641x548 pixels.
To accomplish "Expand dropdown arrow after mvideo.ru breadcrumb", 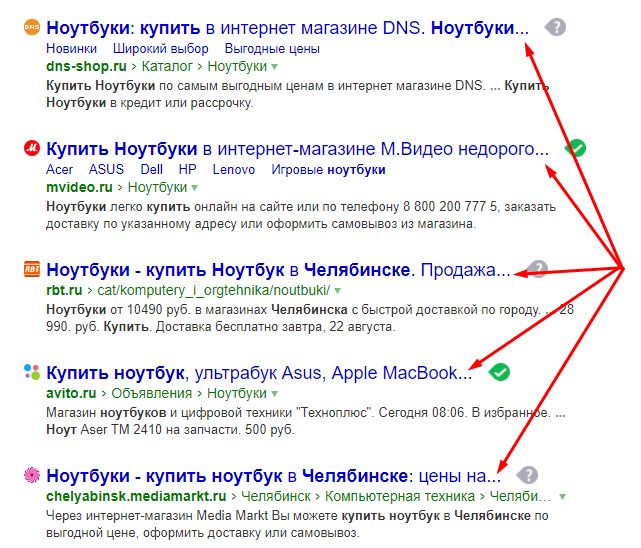I will click(x=195, y=188).
